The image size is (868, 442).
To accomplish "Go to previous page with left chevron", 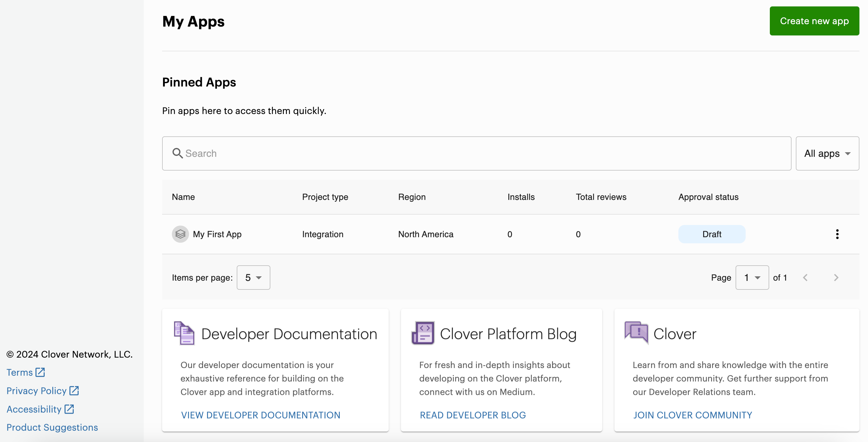I will point(805,277).
